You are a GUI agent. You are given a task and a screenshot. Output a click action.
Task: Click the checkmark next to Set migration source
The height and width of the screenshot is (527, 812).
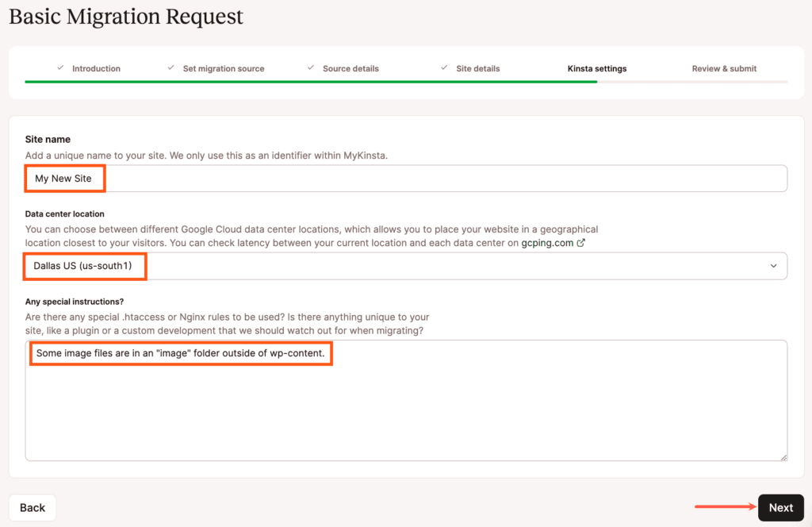pos(170,68)
